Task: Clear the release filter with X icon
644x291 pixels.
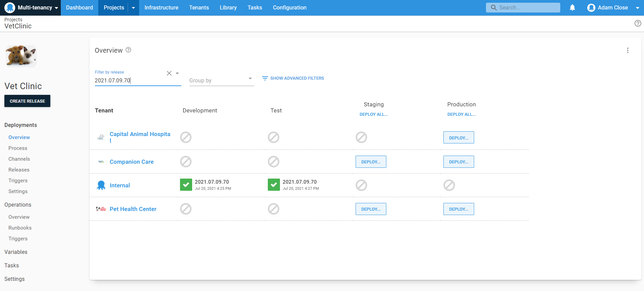Action: [169, 73]
